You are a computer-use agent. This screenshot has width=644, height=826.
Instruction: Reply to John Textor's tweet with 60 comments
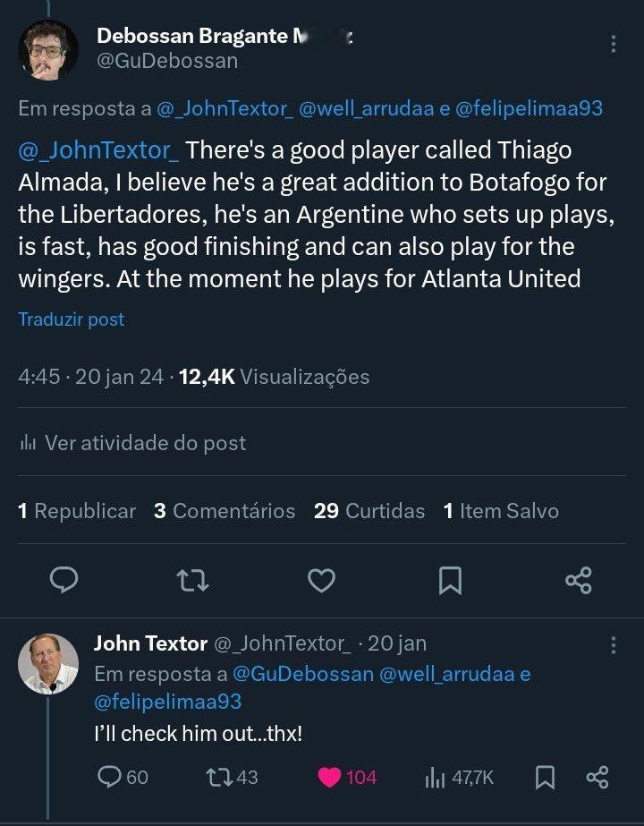(123, 777)
